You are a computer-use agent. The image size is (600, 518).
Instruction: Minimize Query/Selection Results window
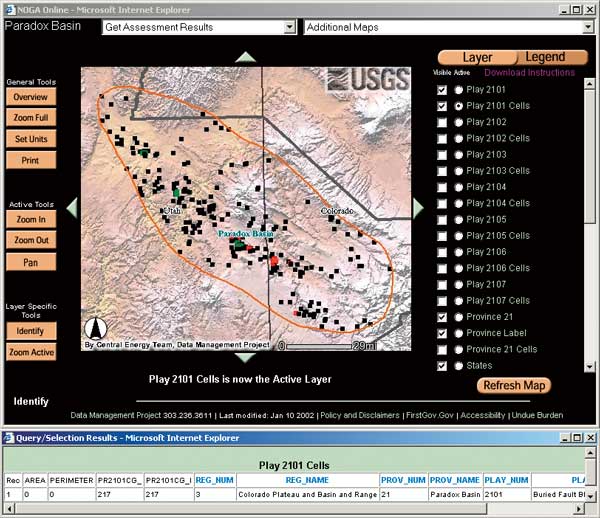pos(566,438)
